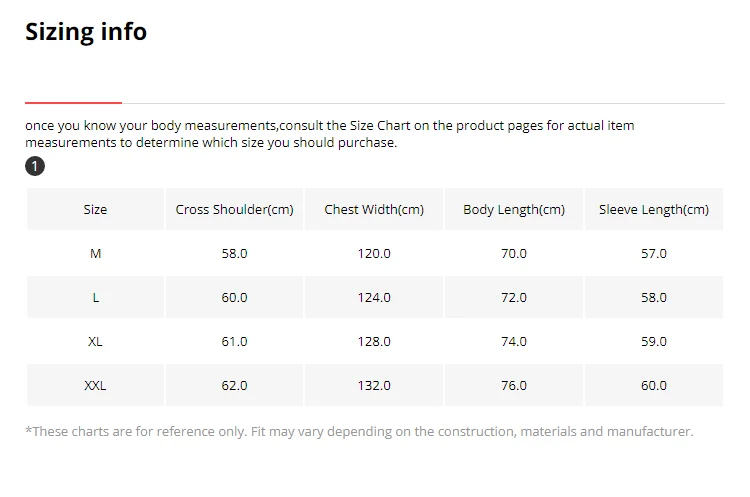Click the body measurements instruction paragraph
This screenshot has width=750, height=497.
click(330, 134)
